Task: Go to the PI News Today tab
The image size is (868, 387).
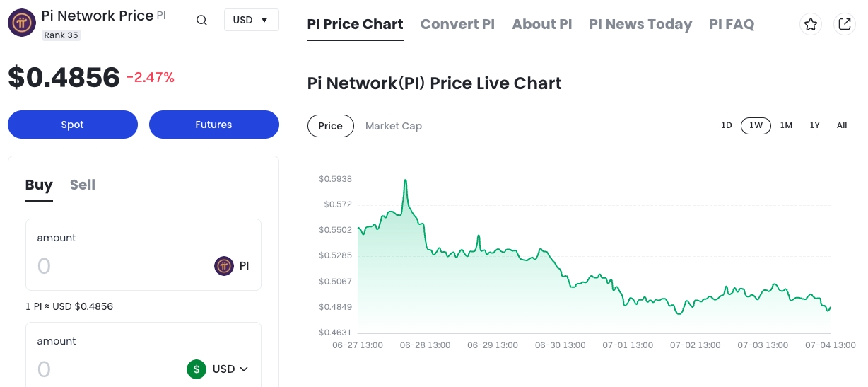Action: [640, 24]
